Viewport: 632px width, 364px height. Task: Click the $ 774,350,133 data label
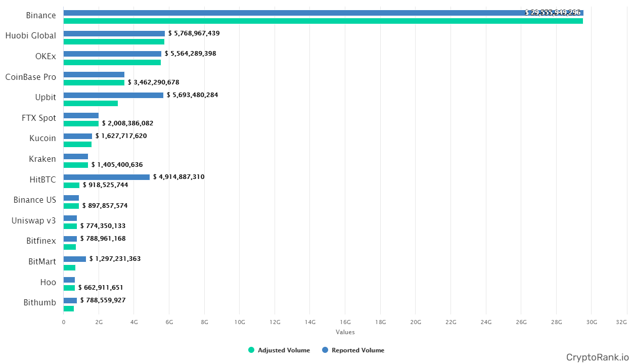pyautogui.click(x=103, y=226)
